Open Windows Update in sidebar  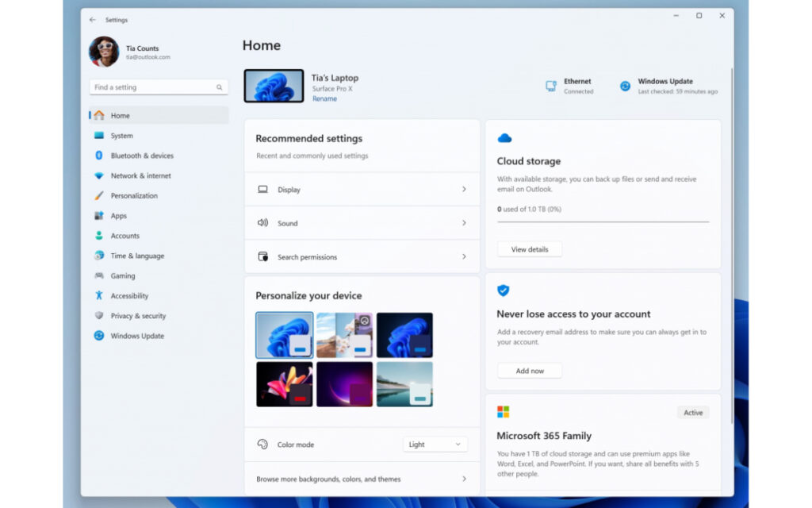pyautogui.click(x=159, y=336)
